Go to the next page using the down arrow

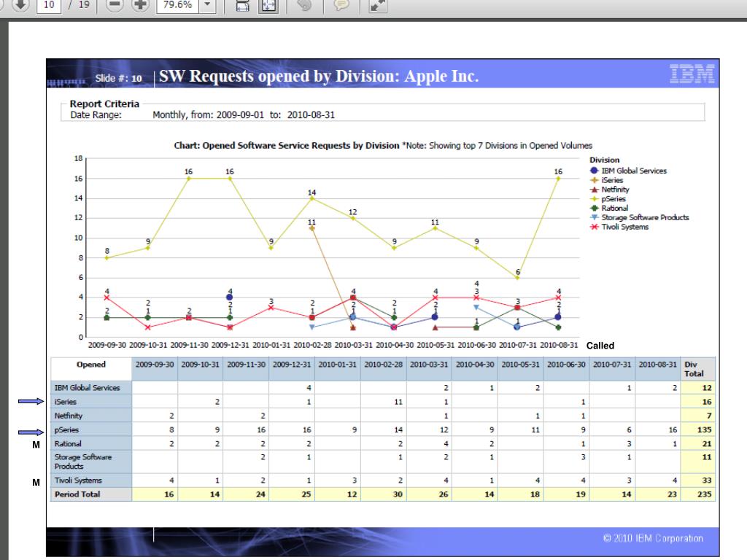tap(20, 5)
